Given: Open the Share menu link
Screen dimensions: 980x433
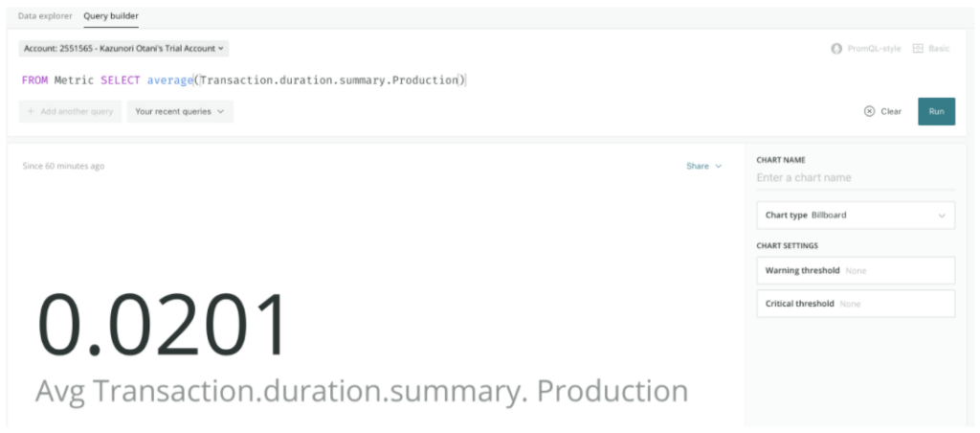Looking at the screenshot, I should click(x=703, y=167).
